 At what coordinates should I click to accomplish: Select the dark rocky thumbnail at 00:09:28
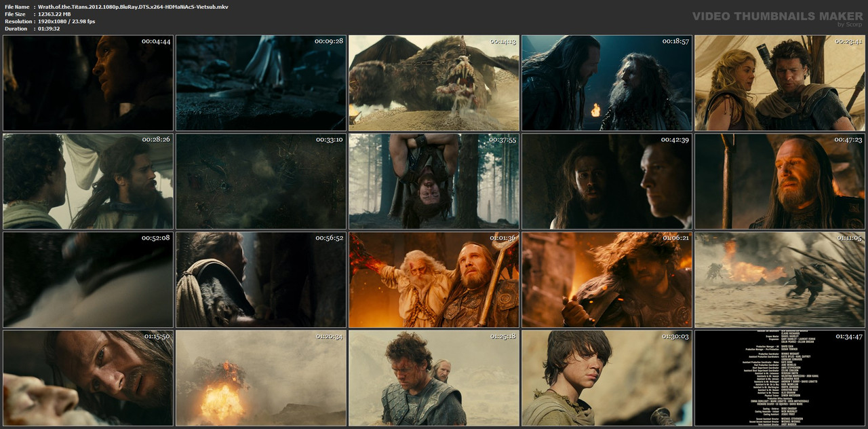tap(261, 83)
